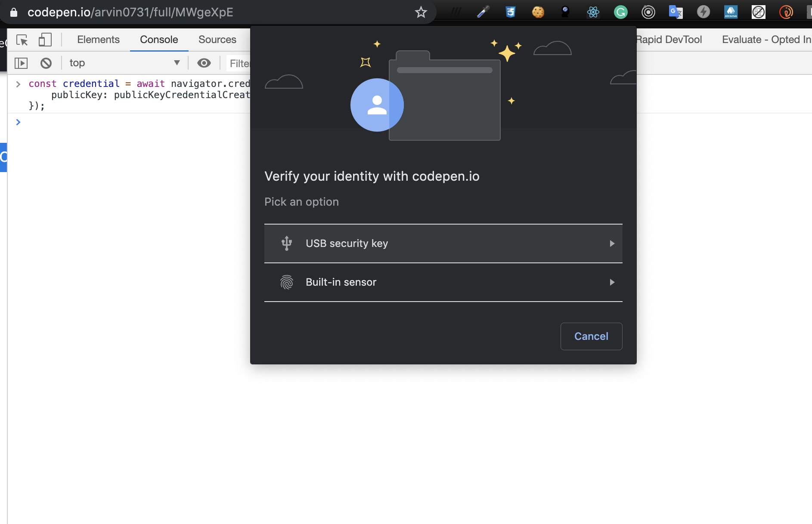Image resolution: width=812 pixels, height=524 pixels.
Task: Open the Evaluate - Opted In tab
Action: point(766,40)
